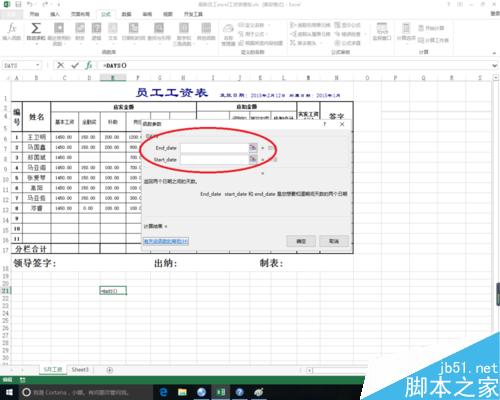Open the Customize Quick Access Toolbar dropdown
The height and width of the screenshot is (400, 500).
tap(59, 5)
